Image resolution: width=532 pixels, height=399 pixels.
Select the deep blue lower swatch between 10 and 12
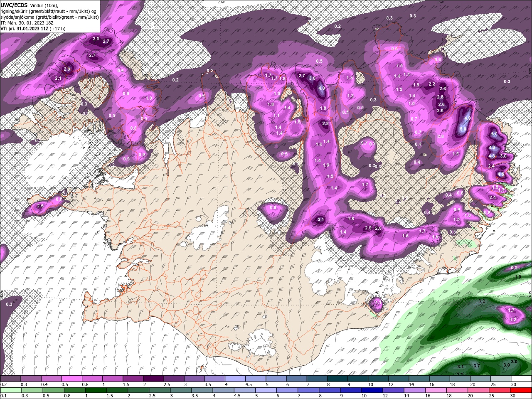coord(372,390)
